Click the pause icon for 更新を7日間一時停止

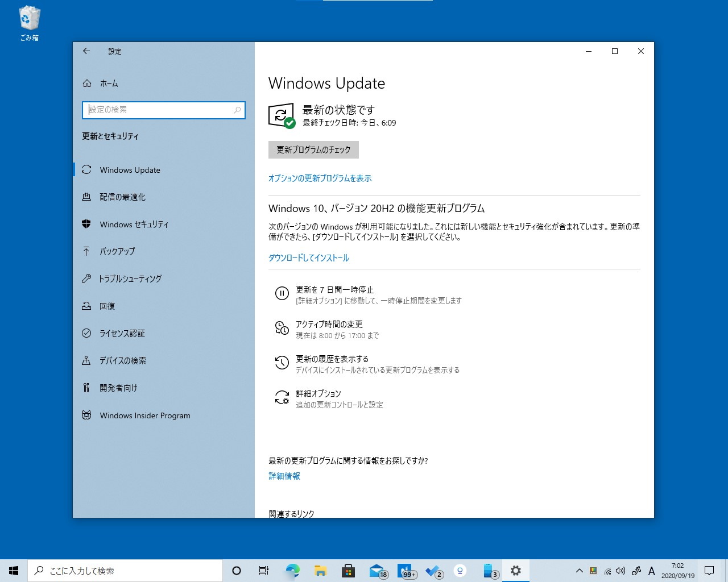[x=282, y=294]
